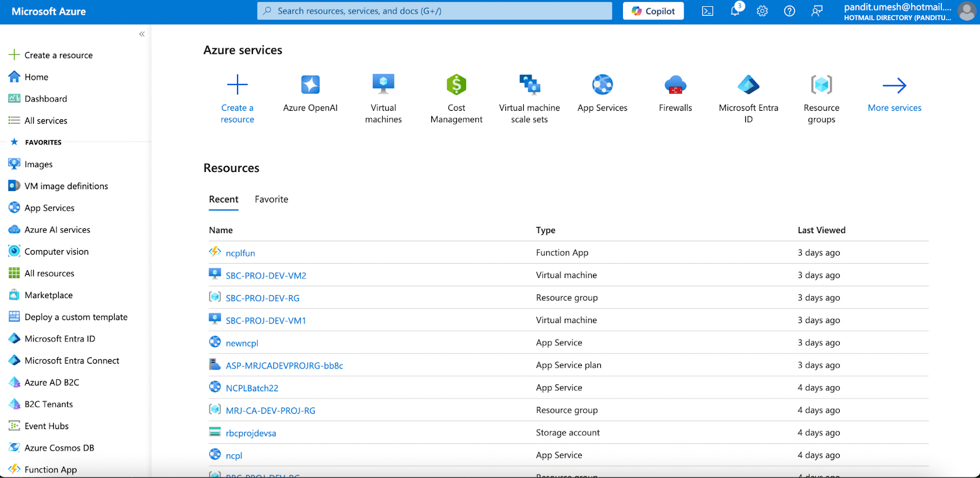The width and height of the screenshot is (980, 478).
Task: Click Storage account type cell
Action: tap(568, 433)
